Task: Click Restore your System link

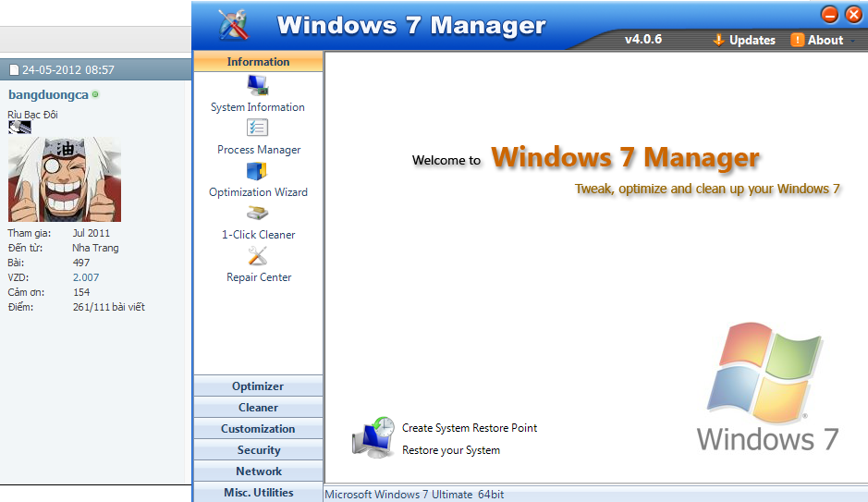Action: point(451,450)
